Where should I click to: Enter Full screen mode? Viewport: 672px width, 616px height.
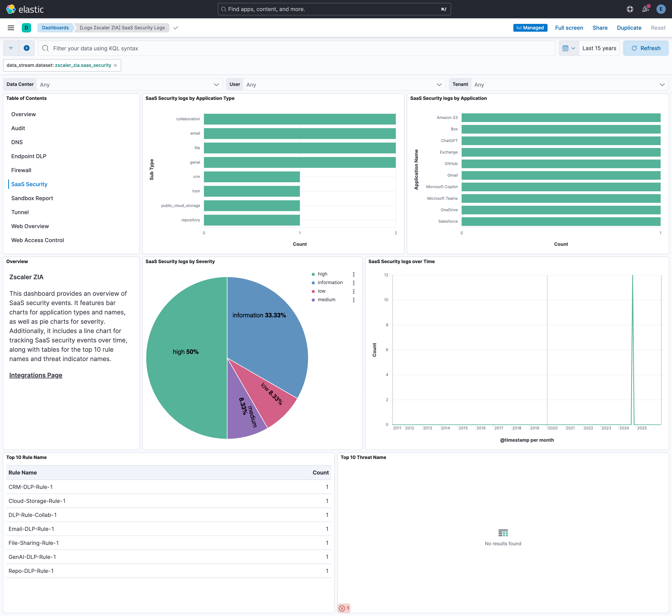[569, 28]
